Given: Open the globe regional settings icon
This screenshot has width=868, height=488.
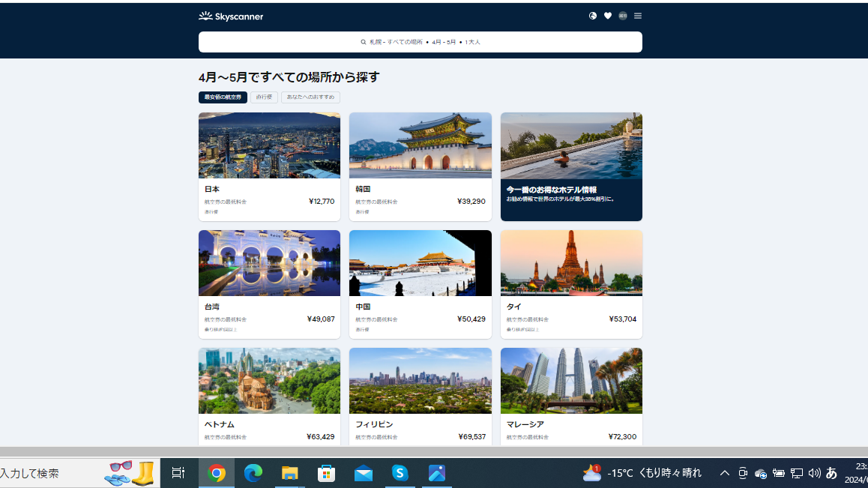Looking at the screenshot, I should 593,16.
